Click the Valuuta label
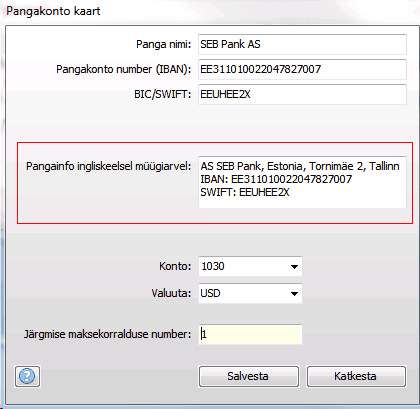The height and width of the screenshot is (409, 420). pyautogui.click(x=171, y=293)
